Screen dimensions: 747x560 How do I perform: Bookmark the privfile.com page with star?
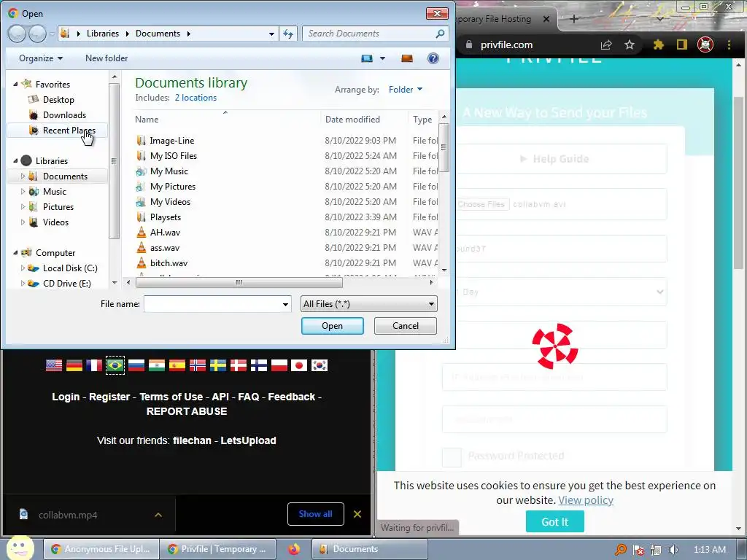(x=630, y=44)
